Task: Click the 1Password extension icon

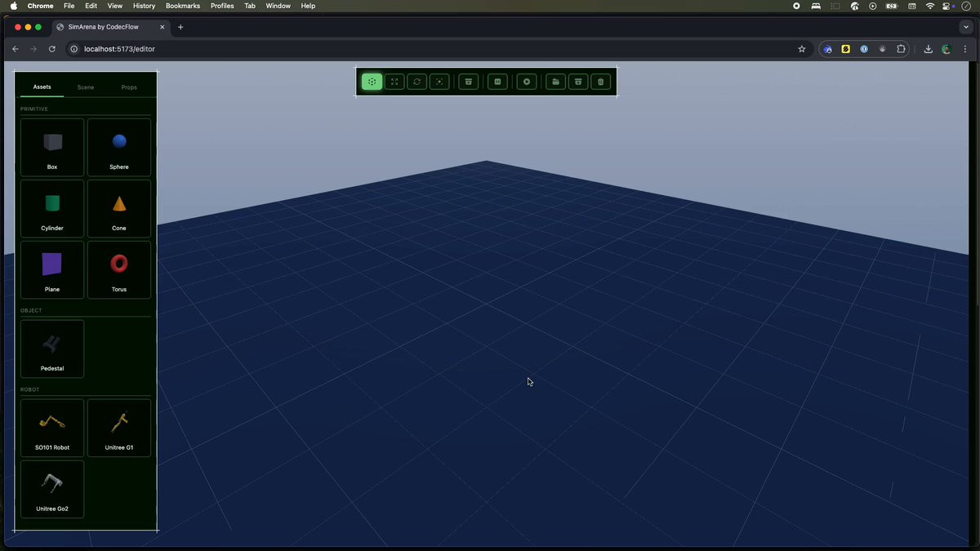Action: point(864,49)
